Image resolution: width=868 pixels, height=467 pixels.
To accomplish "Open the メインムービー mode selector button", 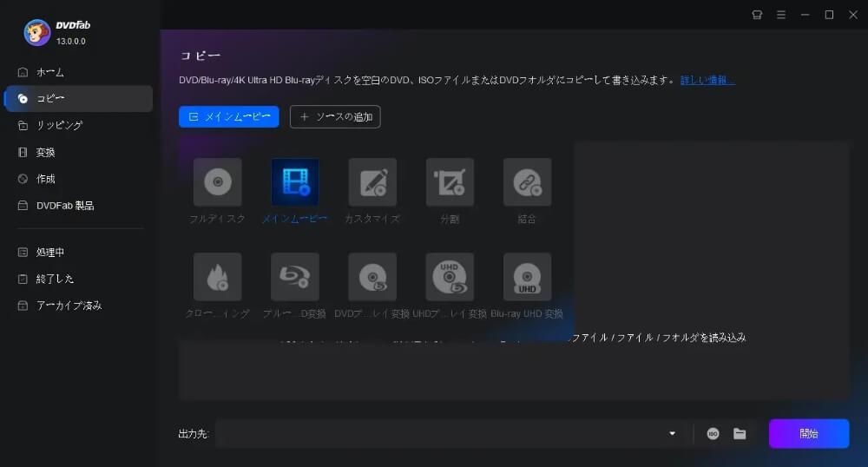I will pyautogui.click(x=229, y=117).
